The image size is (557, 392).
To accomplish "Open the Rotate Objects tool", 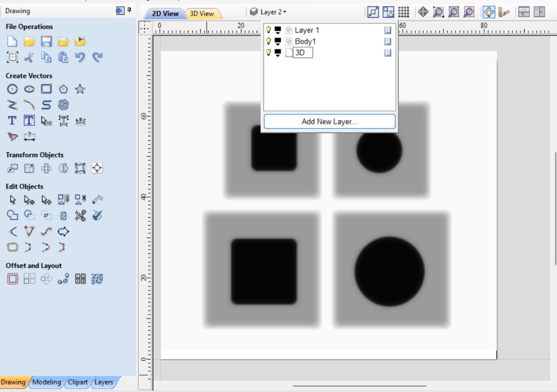I will tap(46, 168).
